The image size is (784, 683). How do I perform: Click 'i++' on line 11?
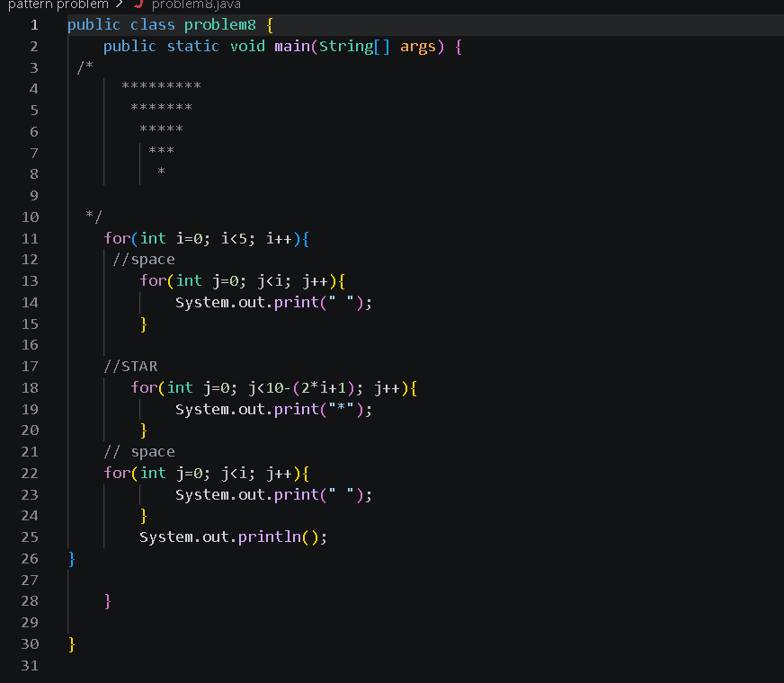point(279,239)
